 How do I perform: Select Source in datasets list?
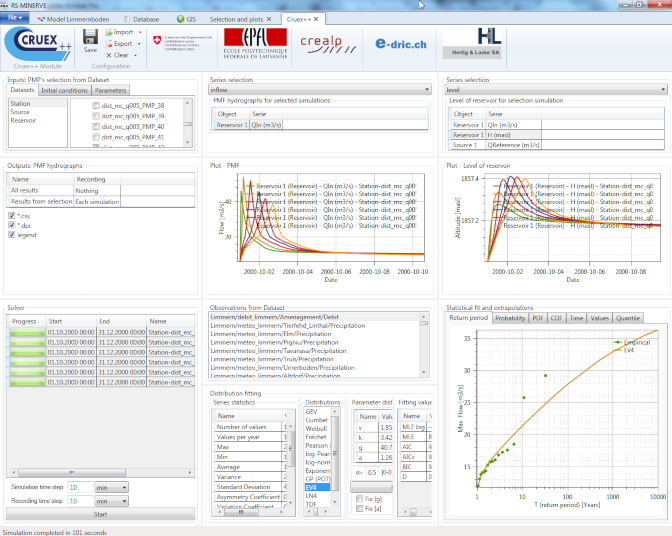[20, 112]
